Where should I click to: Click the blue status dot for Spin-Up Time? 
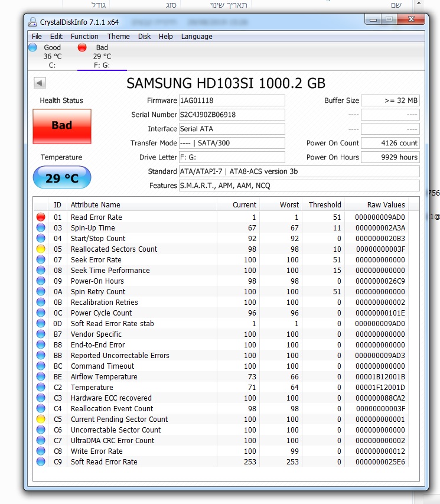(x=41, y=227)
